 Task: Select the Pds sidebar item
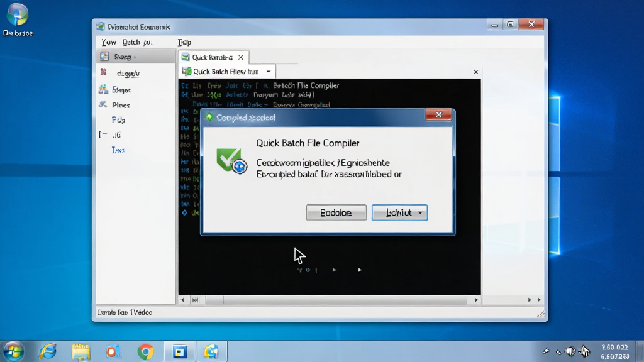coord(118,120)
